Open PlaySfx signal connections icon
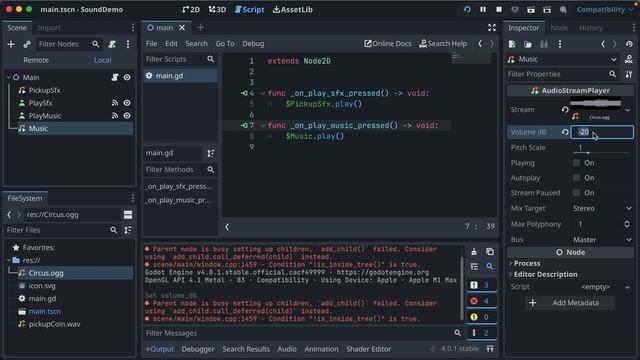The height and width of the screenshot is (360, 640). pyautogui.click(x=115, y=103)
